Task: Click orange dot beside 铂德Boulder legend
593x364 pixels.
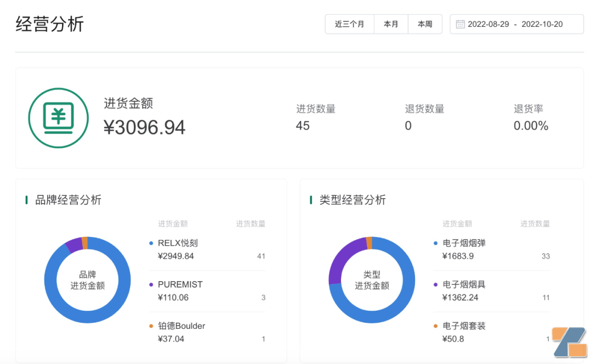Action: point(151,326)
